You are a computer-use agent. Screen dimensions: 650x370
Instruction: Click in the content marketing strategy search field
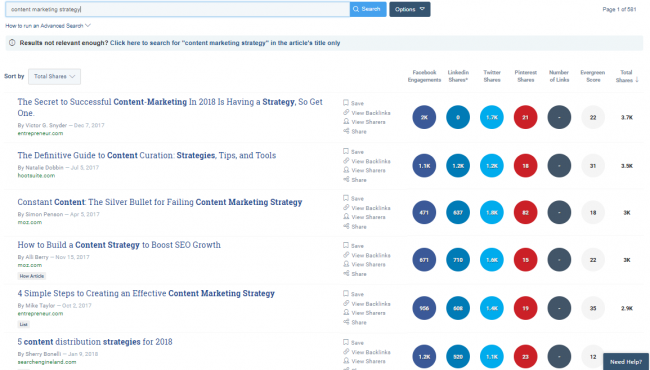(x=177, y=9)
